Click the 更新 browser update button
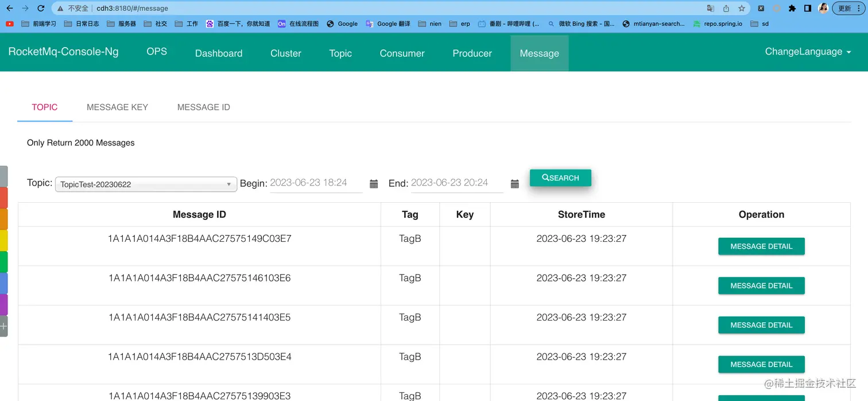868x401 pixels. [848, 9]
